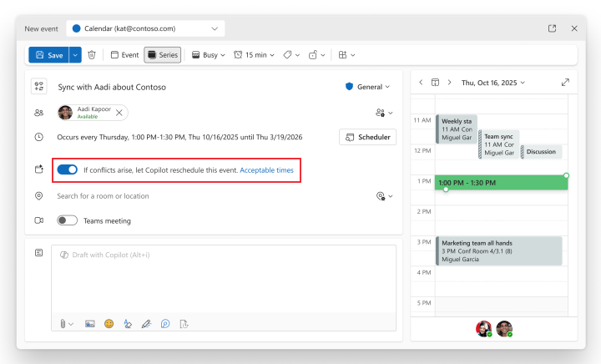Remove attendee Aadi Kapoor

pos(119,113)
